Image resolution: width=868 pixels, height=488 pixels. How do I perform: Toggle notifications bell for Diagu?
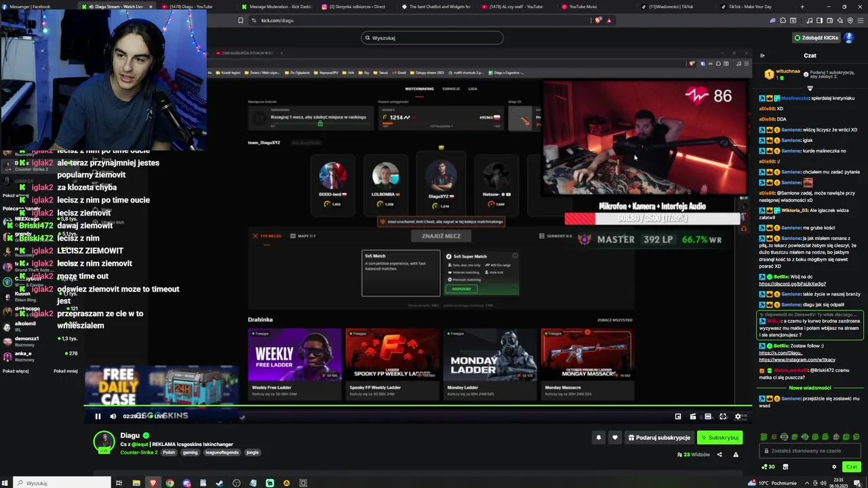[599, 438]
